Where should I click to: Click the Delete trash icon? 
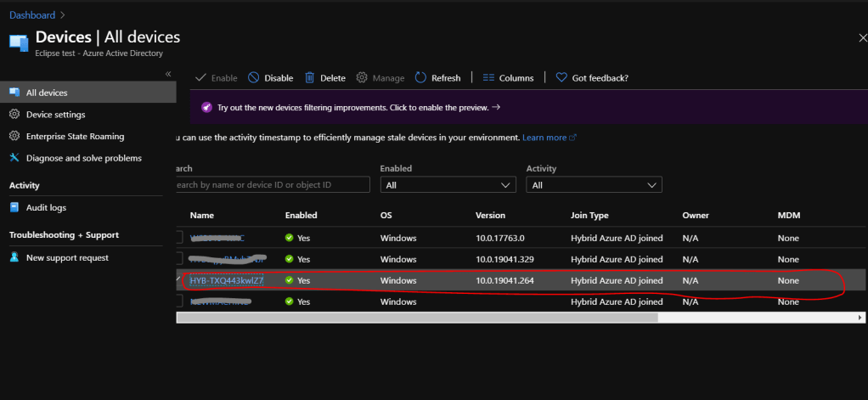point(310,78)
